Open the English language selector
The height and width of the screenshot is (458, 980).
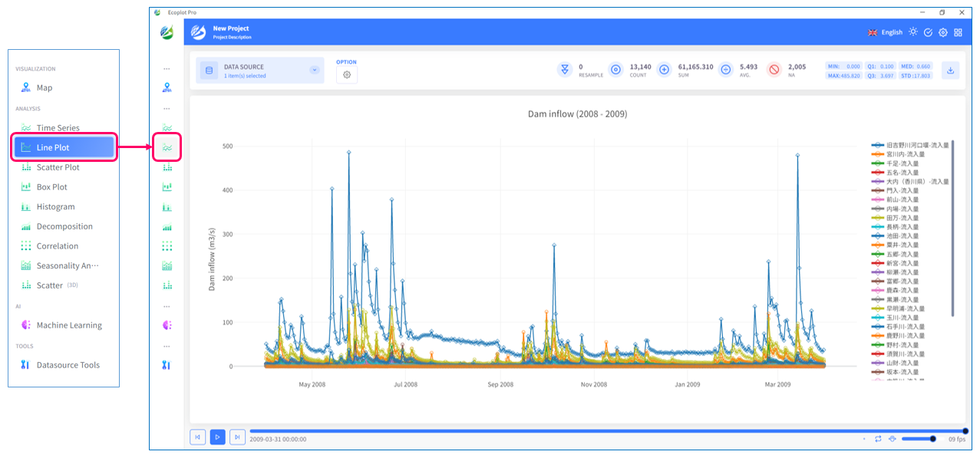(x=885, y=32)
